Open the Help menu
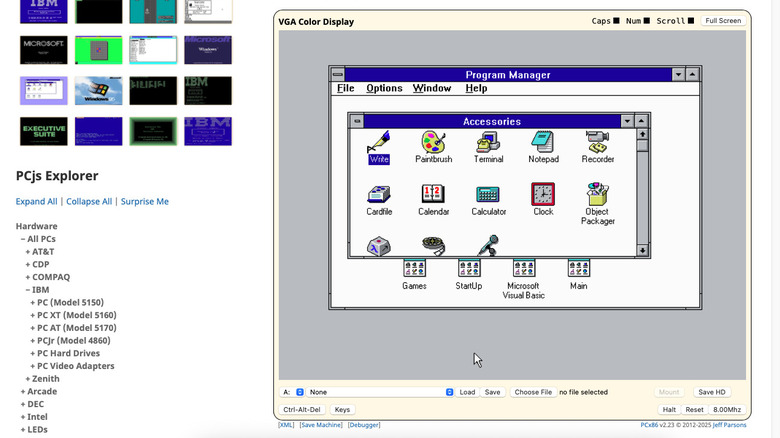780x438 pixels. [x=476, y=88]
